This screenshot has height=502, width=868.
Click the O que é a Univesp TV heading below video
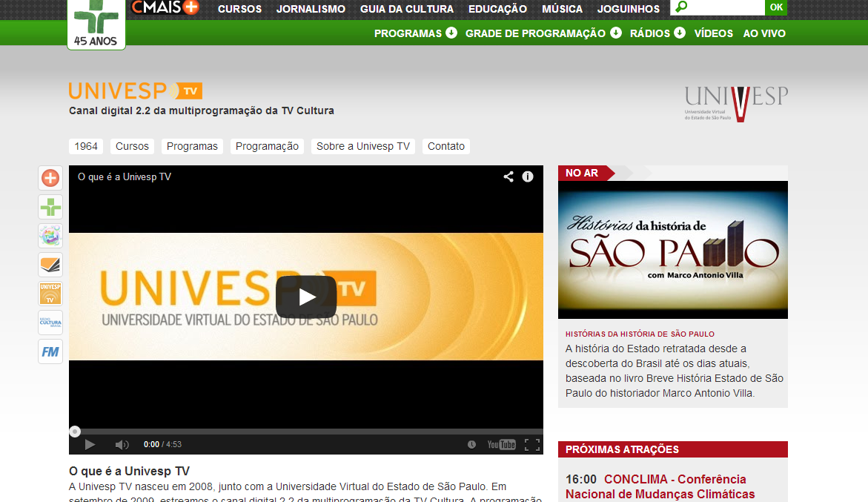coord(129,471)
